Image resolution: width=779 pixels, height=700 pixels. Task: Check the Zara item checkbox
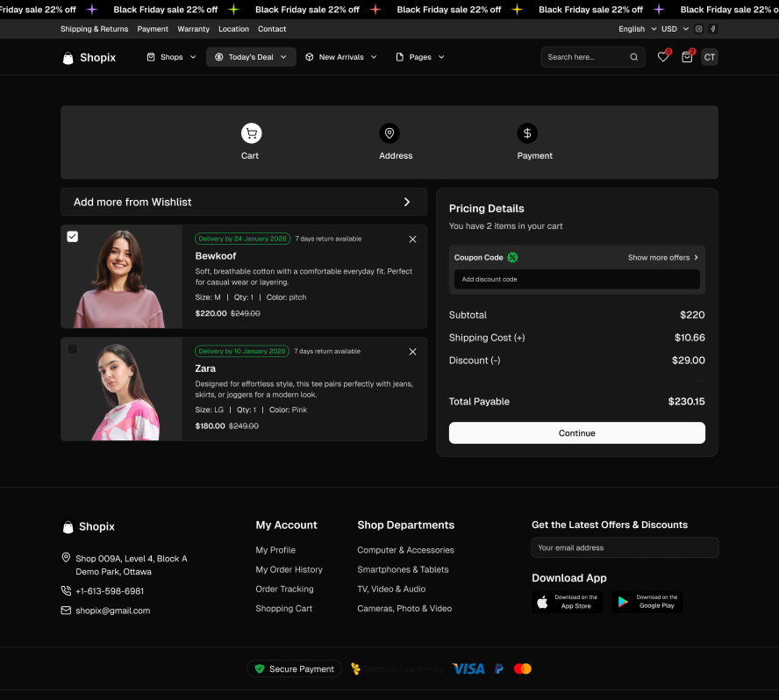pyautogui.click(x=73, y=349)
